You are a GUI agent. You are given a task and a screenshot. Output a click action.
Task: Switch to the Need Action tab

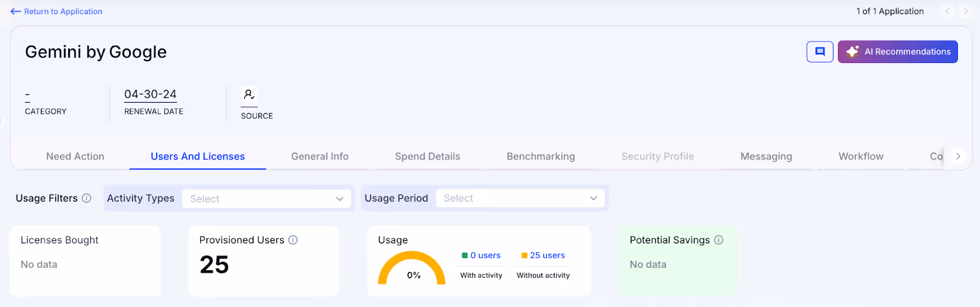tap(75, 157)
